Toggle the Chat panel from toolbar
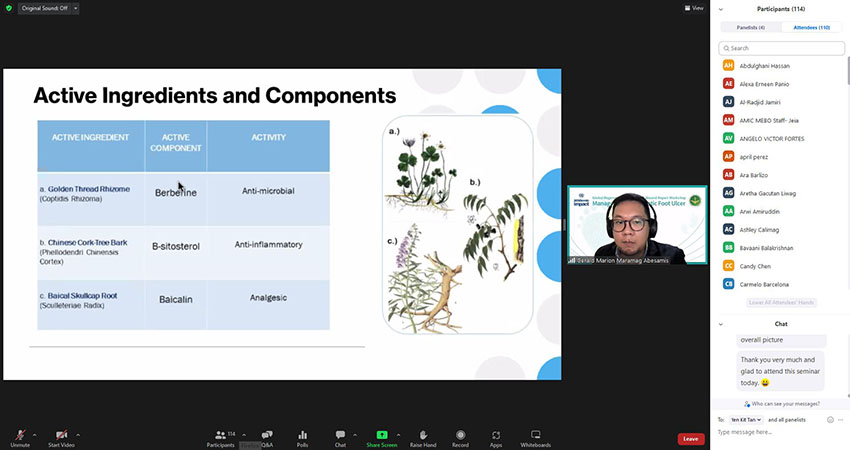Viewport: 850px width, 450px height. pos(340,435)
